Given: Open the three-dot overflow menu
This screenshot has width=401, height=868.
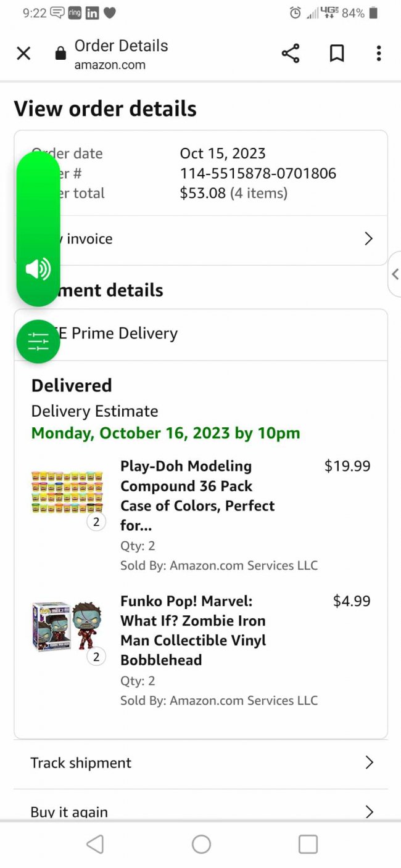Looking at the screenshot, I should [x=378, y=54].
